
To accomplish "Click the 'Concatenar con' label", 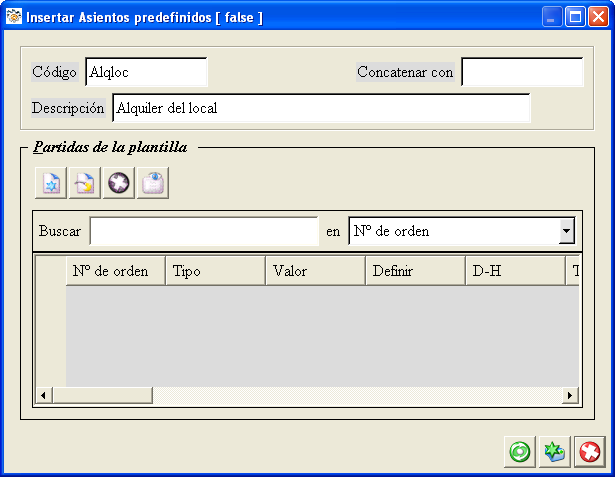I will [x=405, y=72].
